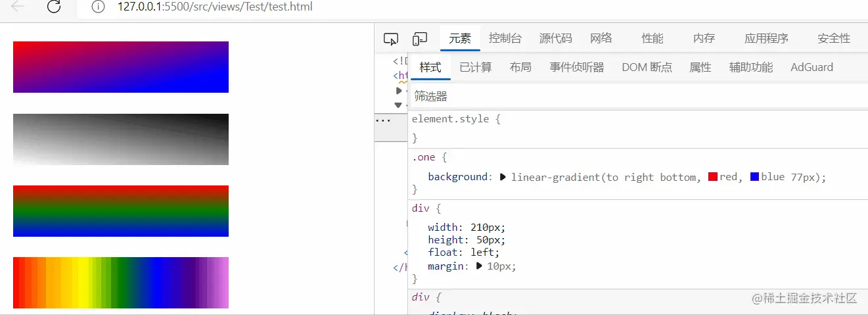868x315 pixels.
Task: Open the red color swatch picker
Action: point(713,177)
